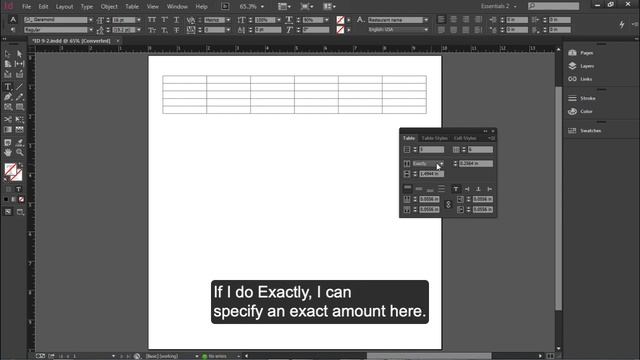
Task: Open the kerning dropdown
Action: (228, 20)
